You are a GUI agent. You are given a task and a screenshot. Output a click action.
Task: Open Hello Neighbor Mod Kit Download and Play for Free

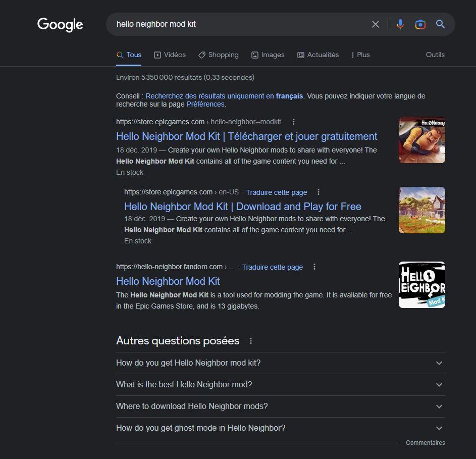(x=243, y=207)
